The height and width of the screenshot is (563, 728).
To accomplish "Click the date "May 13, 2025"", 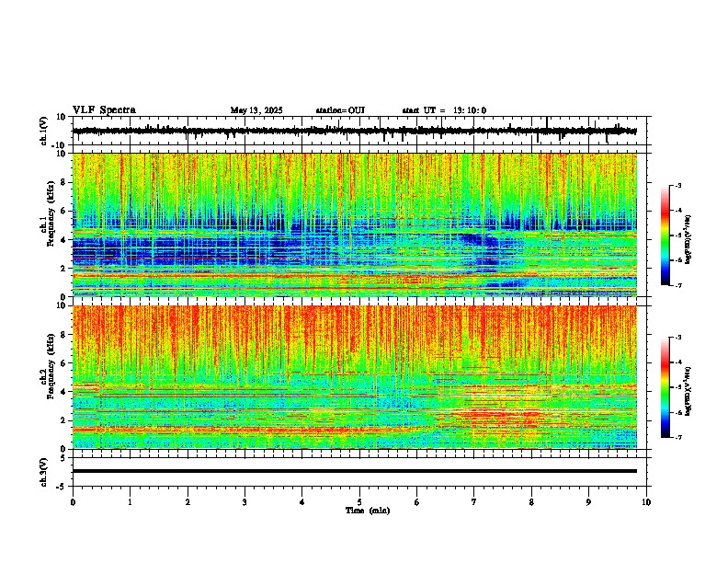I will (x=256, y=110).
